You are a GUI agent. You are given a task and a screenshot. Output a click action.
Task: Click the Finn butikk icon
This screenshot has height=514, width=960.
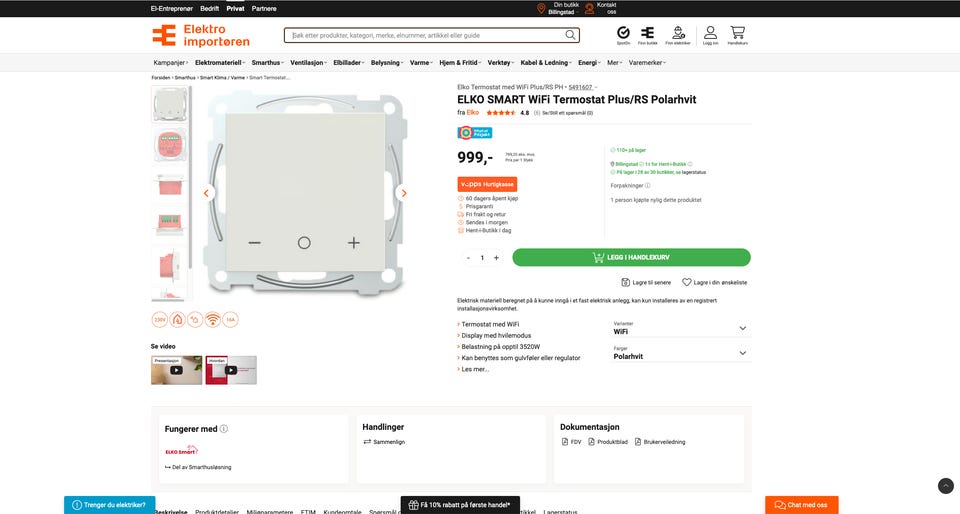pyautogui.click(x=648, y=33)
